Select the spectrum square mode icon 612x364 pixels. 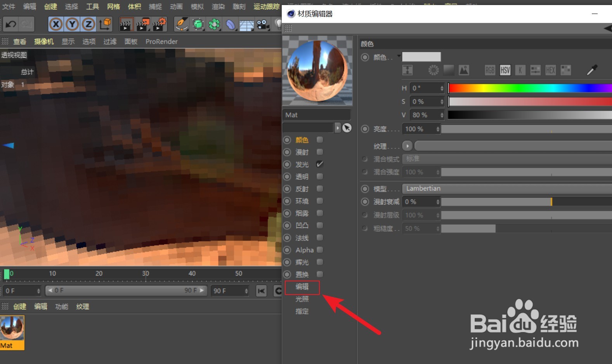(449, 70)
